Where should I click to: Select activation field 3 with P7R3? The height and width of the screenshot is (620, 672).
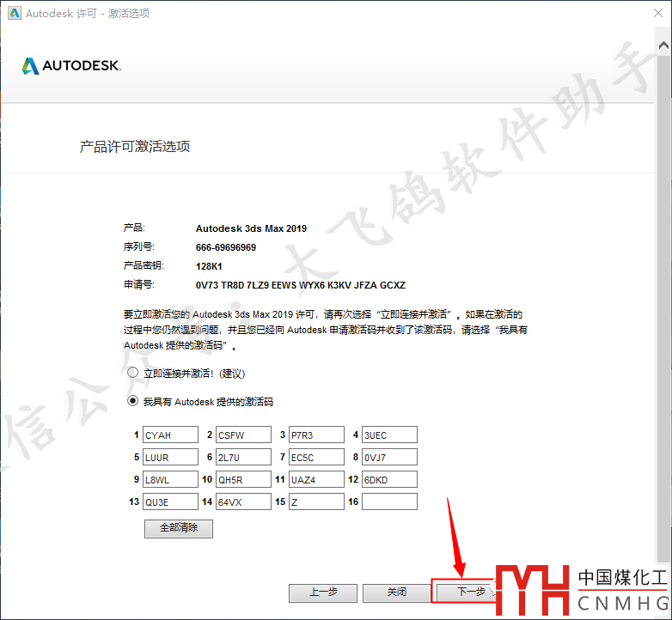pyautogui.click(x=316, y=435)
